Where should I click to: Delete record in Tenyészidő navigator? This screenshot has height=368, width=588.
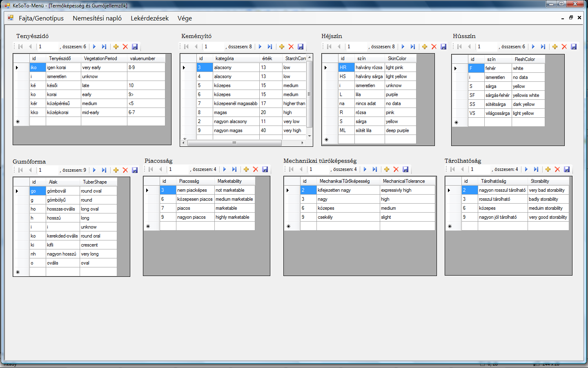tap(125, 47)
